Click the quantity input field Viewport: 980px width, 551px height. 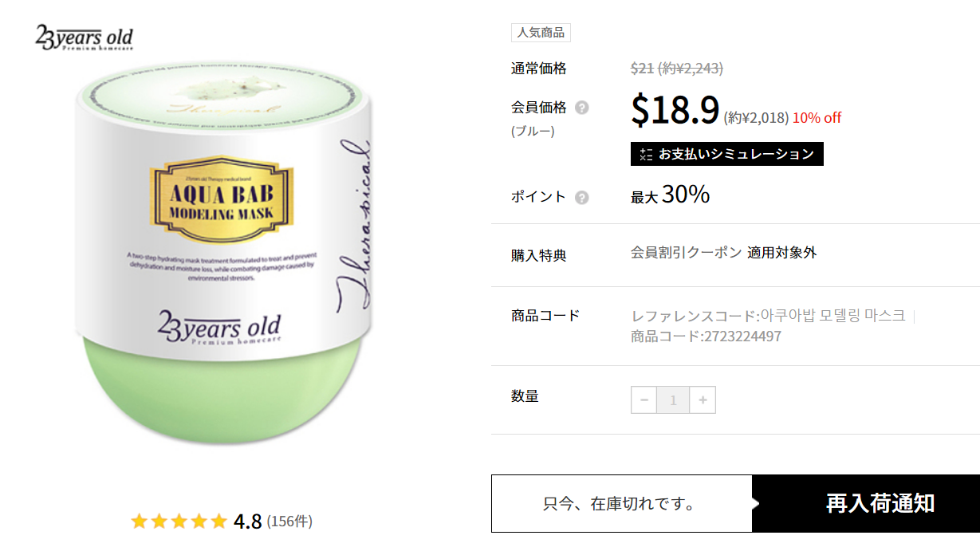[673, 399]
